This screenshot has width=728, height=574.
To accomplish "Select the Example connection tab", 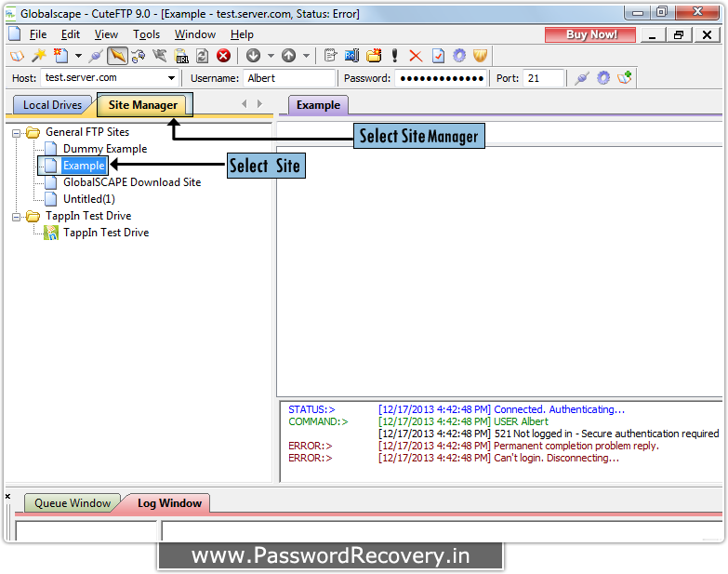I will click(318, 105).
